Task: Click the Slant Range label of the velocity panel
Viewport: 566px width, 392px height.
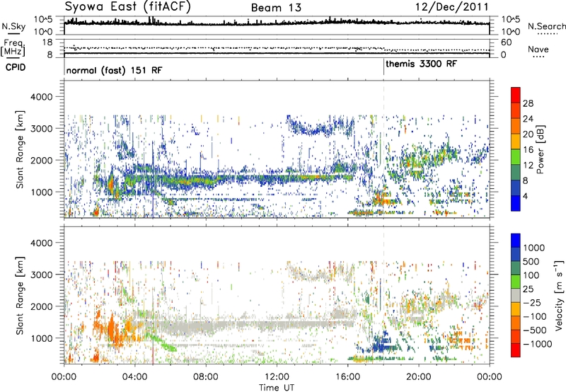Action: click(20, 295)
